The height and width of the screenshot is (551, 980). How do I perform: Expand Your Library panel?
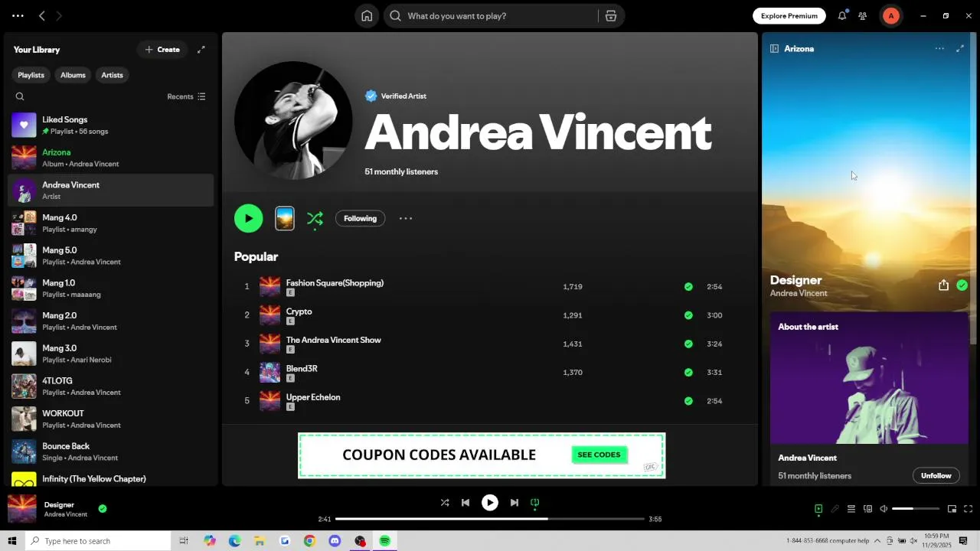201,50
